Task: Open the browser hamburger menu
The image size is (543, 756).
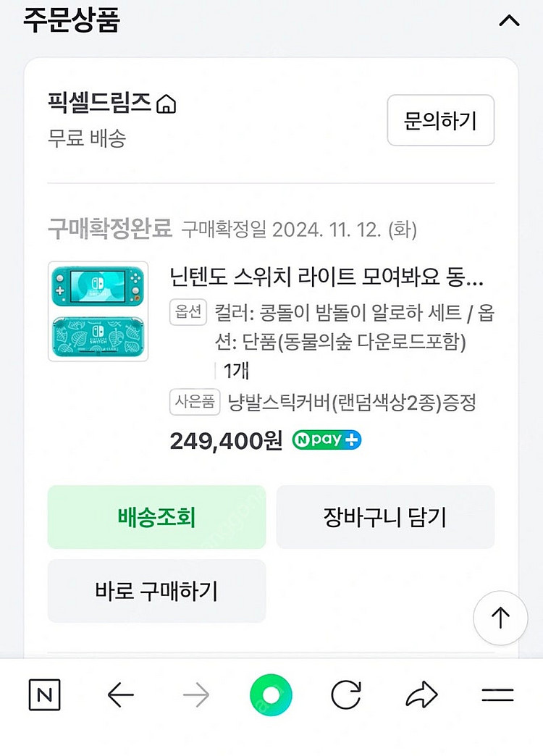Action: click(x=497, y=696)
